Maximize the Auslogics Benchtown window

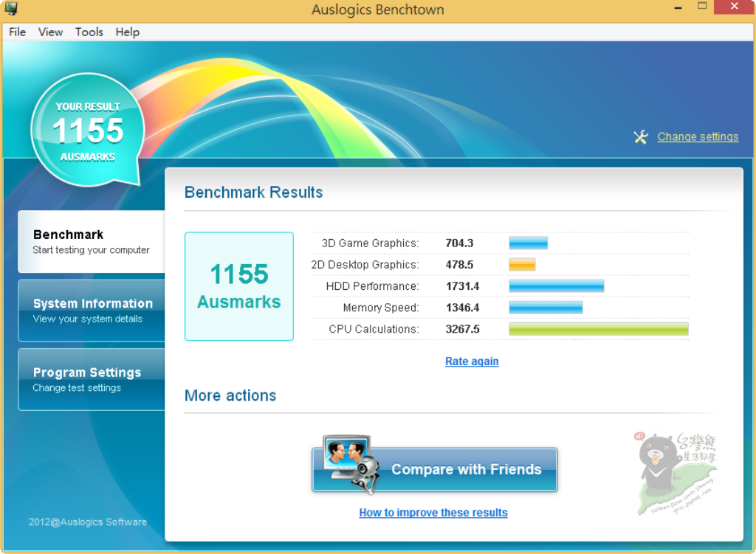pyautogui.click(x=702, y=7)
